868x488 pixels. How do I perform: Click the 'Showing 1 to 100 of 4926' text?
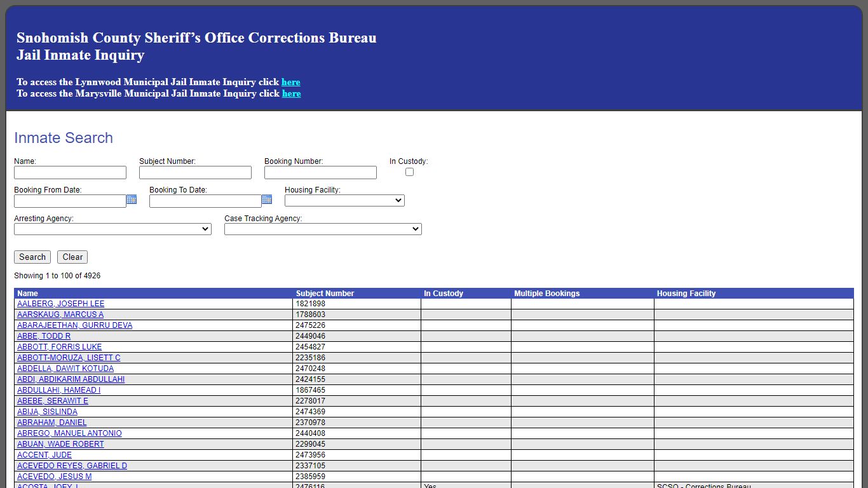[x=57, y=276]
